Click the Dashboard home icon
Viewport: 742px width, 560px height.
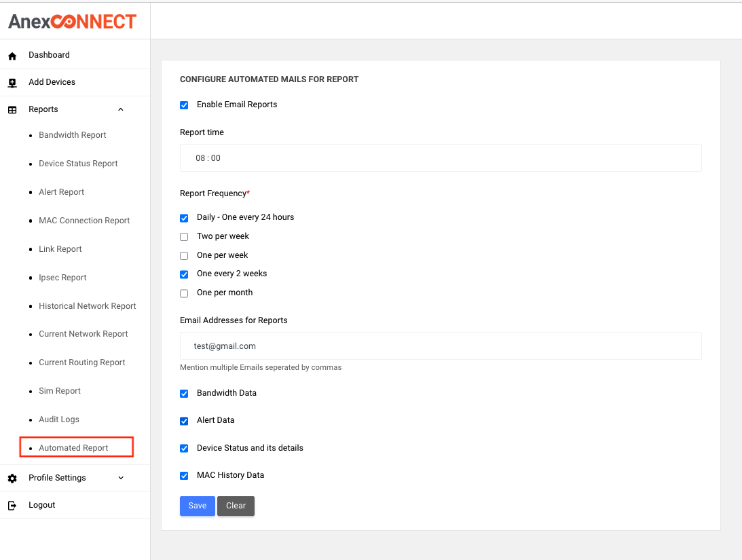(x=12, y=56)
